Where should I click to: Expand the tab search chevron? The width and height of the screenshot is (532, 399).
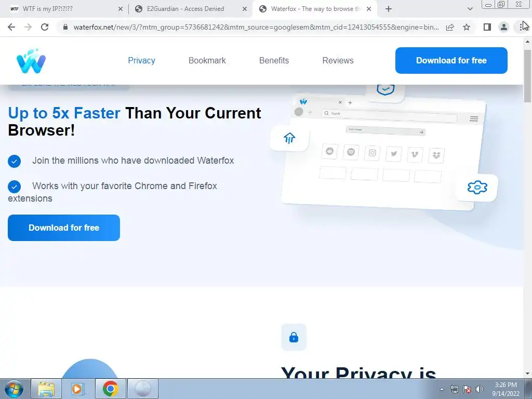[470, 9]
